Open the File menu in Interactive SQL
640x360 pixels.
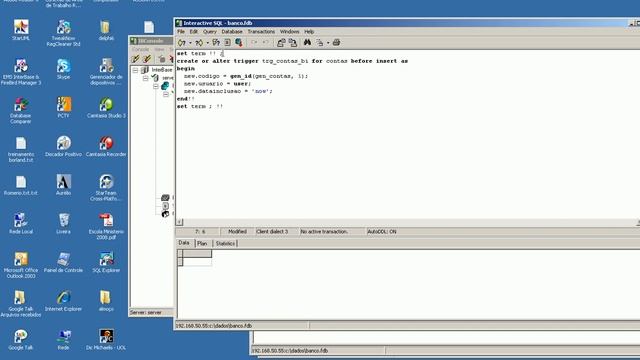click(x=181, y=31)
